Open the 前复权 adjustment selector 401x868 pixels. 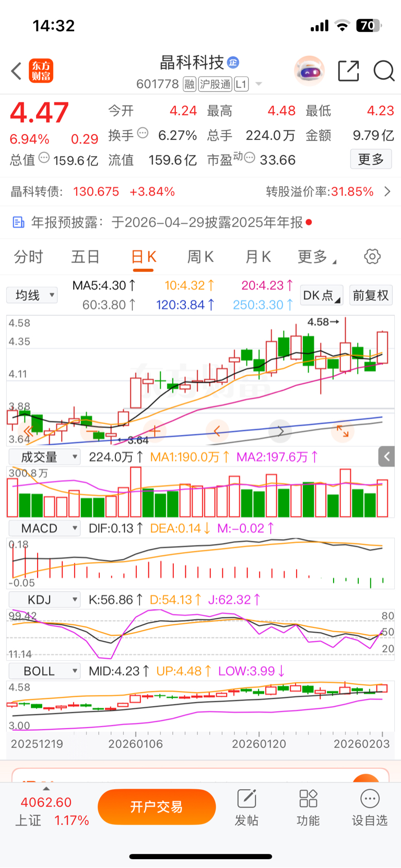371,295
